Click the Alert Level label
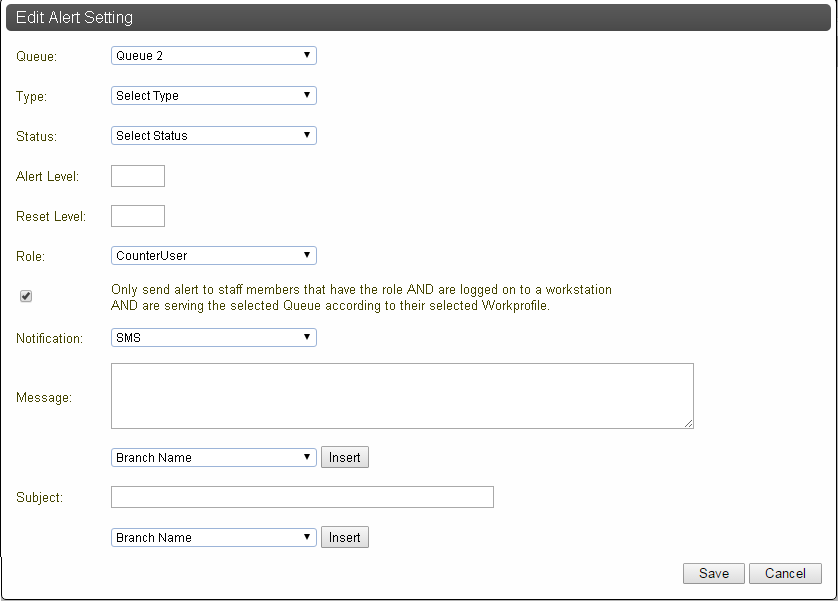 tap(48, 176)
